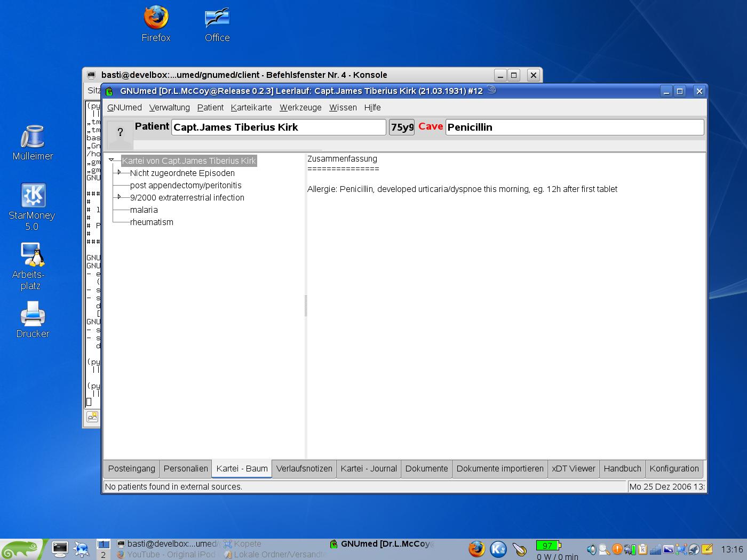Click the KDE help quick-launch icon
This screenshot has height=560, width=747.
pos(498,549)
